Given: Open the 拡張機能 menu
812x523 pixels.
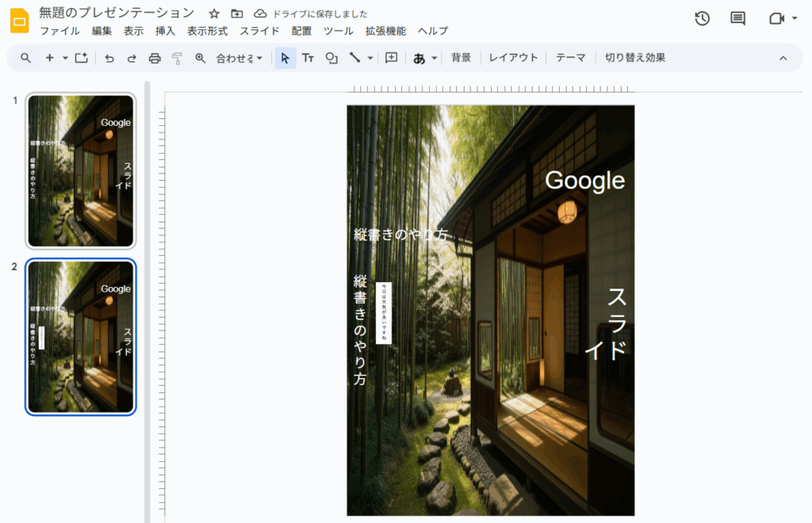Looking at the screenshot, I should (x=385, y=31).
